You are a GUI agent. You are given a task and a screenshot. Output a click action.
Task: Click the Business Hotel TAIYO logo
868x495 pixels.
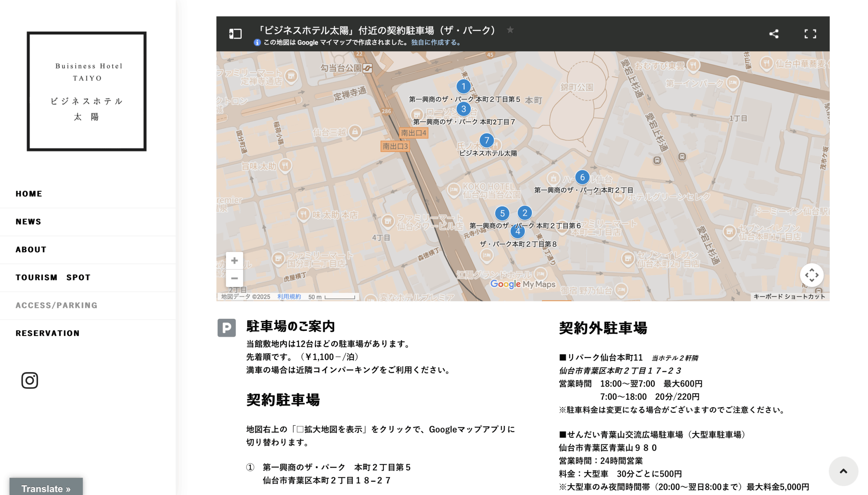click(87, 91)
